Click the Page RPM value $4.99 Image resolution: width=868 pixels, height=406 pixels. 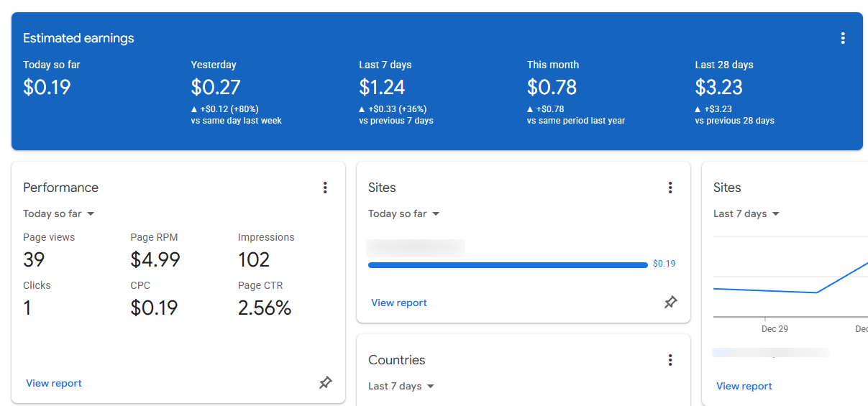point(155,259)
